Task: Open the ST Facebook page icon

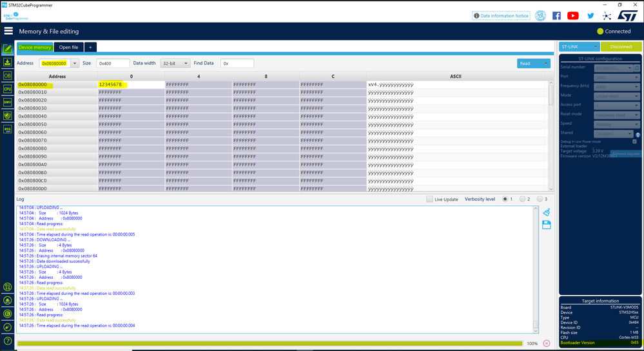Action: [x=556, y=15]
